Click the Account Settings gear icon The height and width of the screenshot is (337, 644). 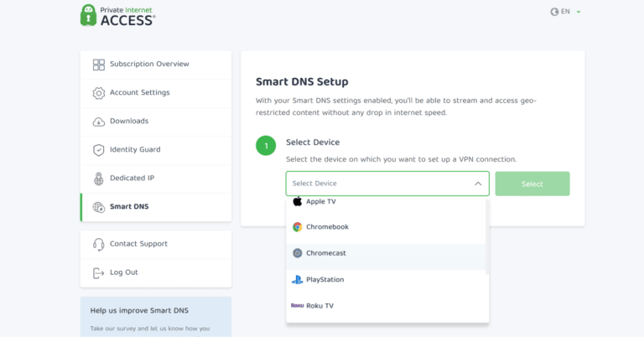coord(99,93)
